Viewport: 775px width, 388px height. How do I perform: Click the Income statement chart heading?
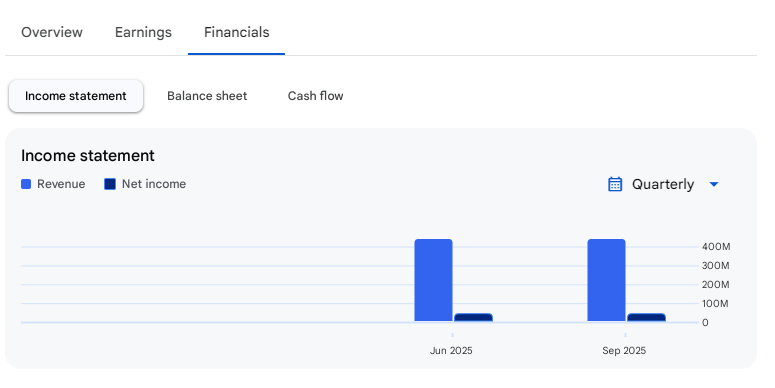88,156
